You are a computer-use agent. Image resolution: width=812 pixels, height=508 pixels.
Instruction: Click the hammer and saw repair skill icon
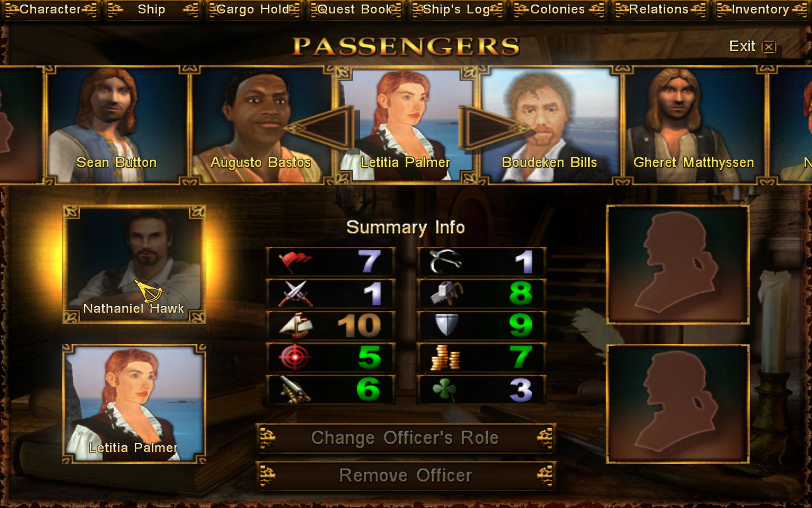446,293
